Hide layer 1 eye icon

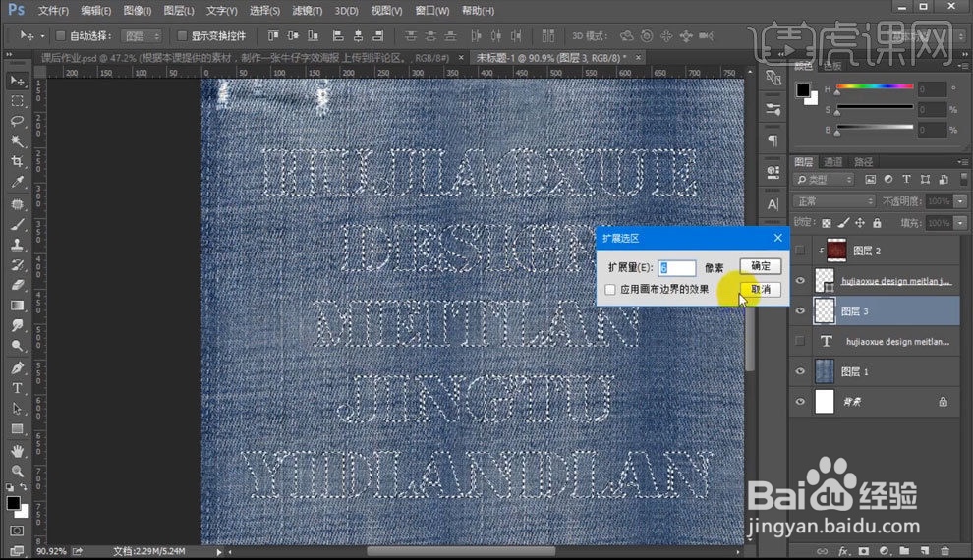coord(800,371)
